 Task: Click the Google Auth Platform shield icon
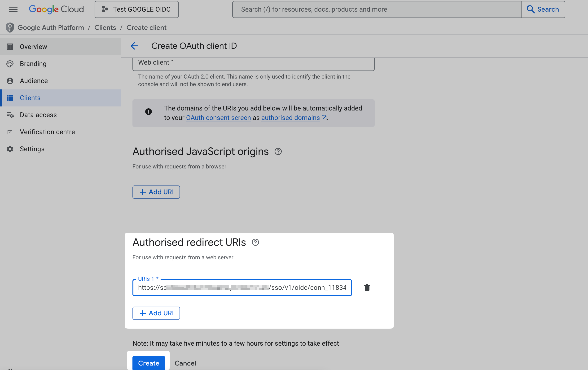(10, 27)
